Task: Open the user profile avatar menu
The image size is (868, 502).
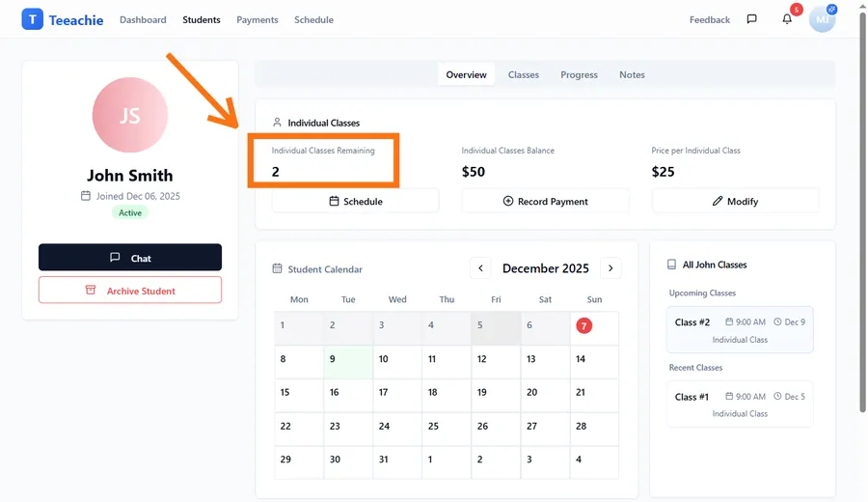Action: click(822, 19)
